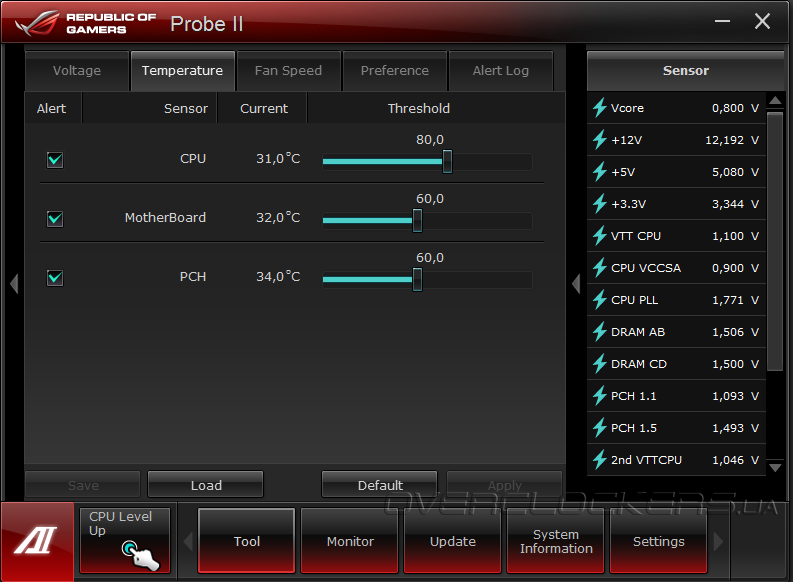The width and height of the screenshot is (793, 582).
Task: Click the CPU VCCSA lightning bolt icon
Action: (x=600, y=267)
